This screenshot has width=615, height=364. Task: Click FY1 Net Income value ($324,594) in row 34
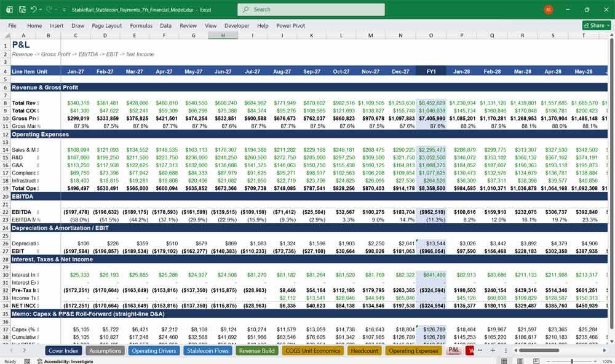pos(432,306)
